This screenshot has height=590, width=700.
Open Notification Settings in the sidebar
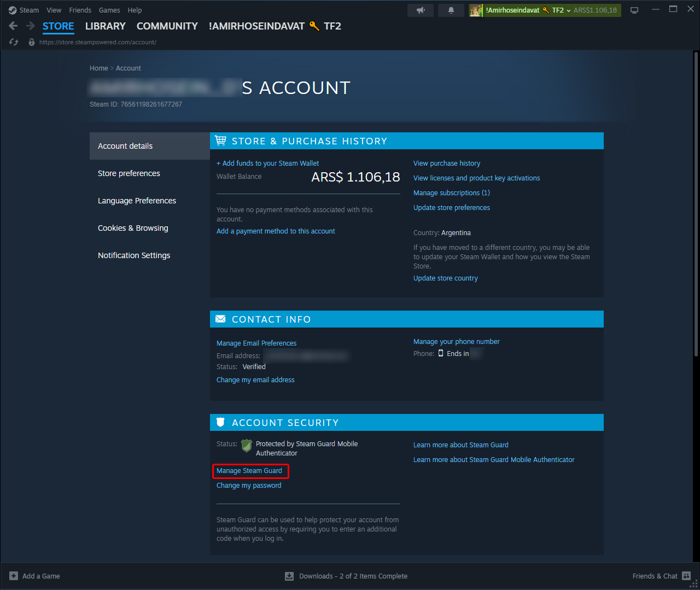tap(134, 255)
